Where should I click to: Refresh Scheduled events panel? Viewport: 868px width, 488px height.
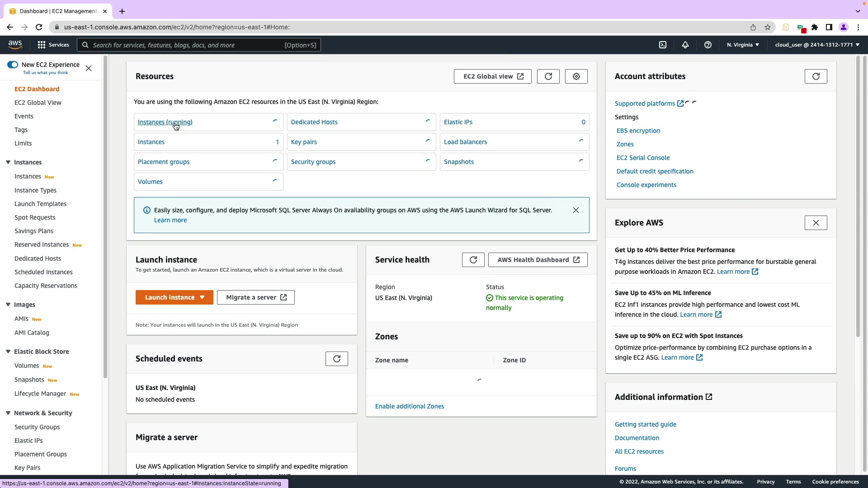336,359
